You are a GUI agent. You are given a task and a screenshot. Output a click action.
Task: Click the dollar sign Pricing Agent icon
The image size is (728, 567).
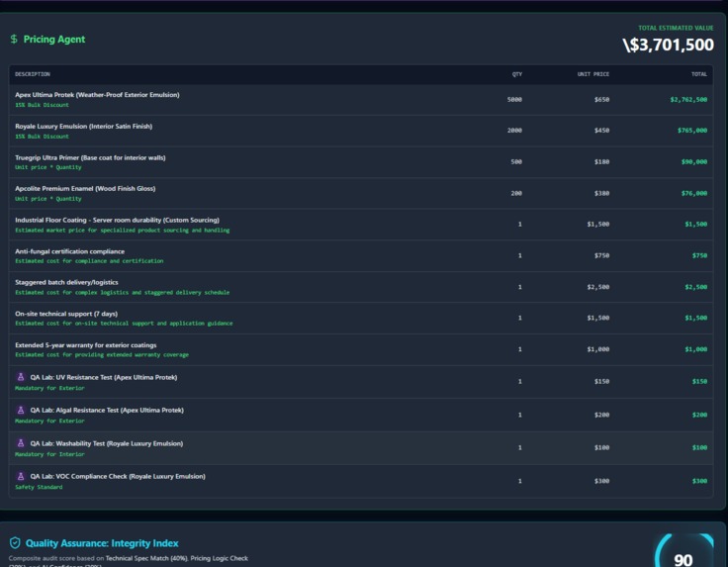coord(14,39)
